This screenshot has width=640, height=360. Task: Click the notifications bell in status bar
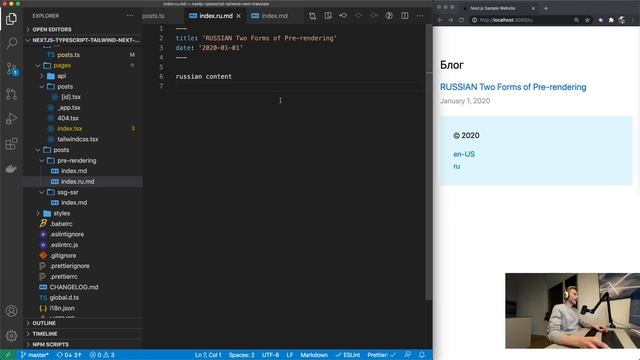(x=422, y=355)
